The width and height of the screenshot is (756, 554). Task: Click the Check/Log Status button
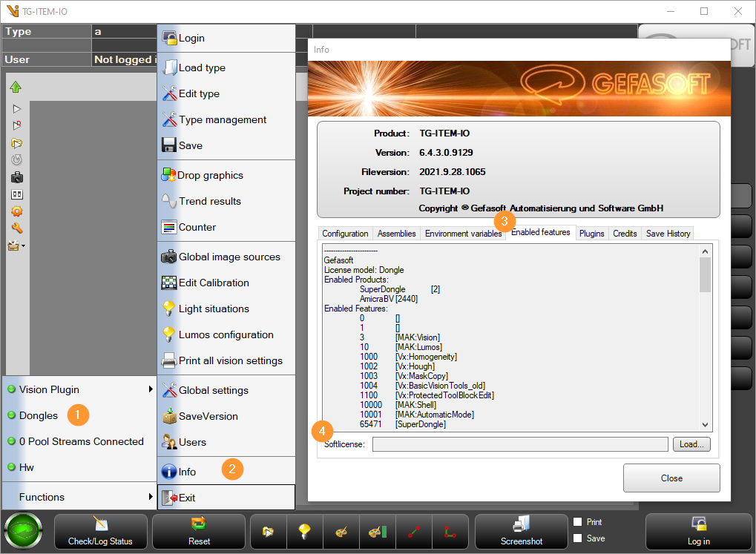coord(100,531)
